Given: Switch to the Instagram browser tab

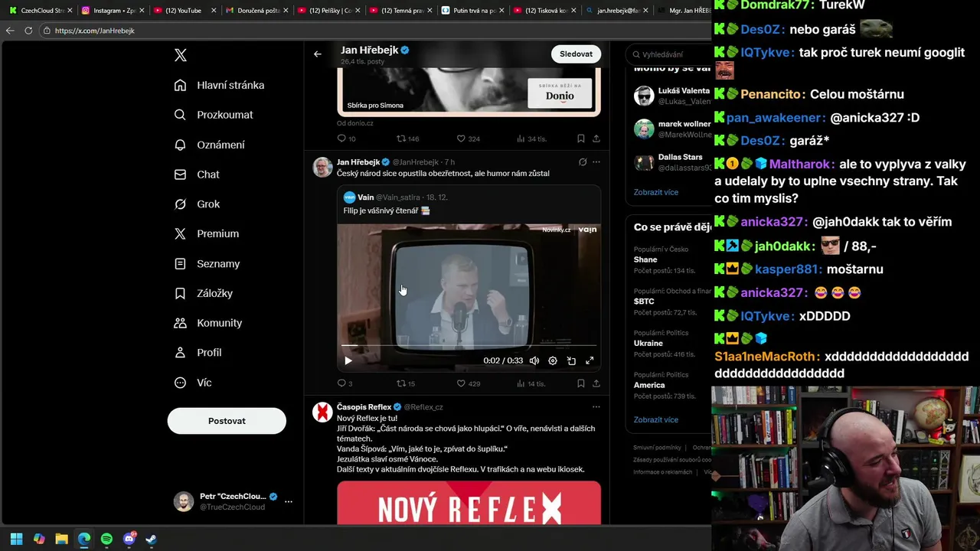Looking at the screenshot, I should click(x=111, y=11).
